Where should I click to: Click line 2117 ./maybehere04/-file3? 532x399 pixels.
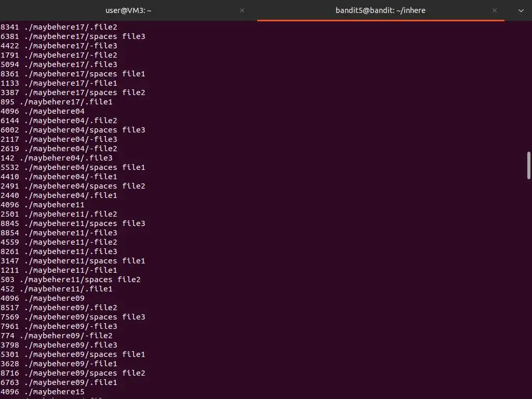(x=59, y=139)
